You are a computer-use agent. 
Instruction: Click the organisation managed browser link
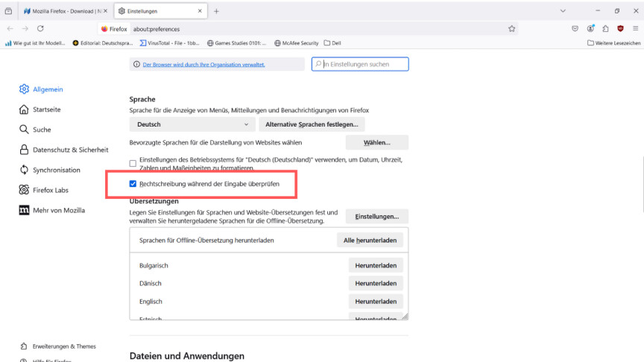pos(203,65)
